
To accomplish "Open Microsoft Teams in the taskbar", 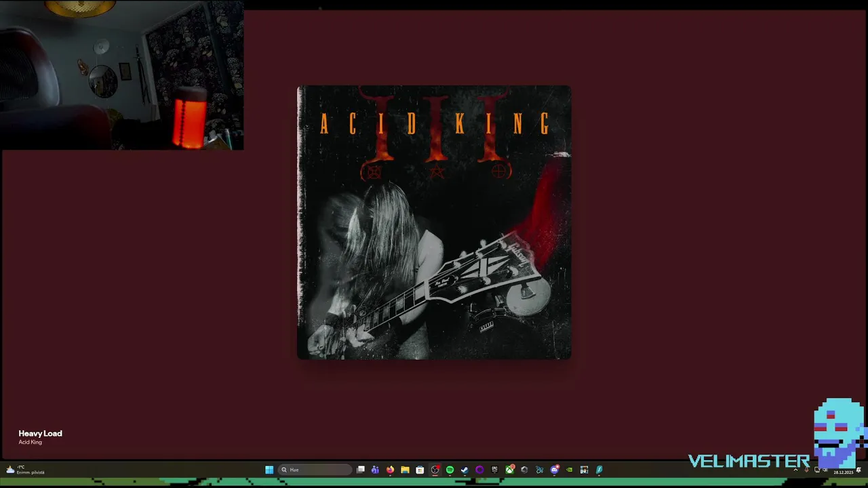I will click(x=375, y=470).
